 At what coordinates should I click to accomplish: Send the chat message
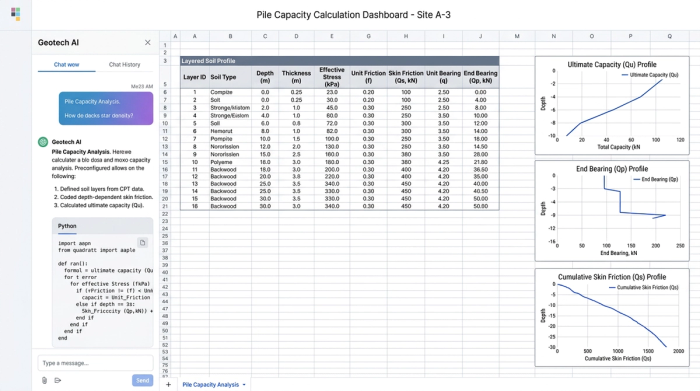point(142,380)
